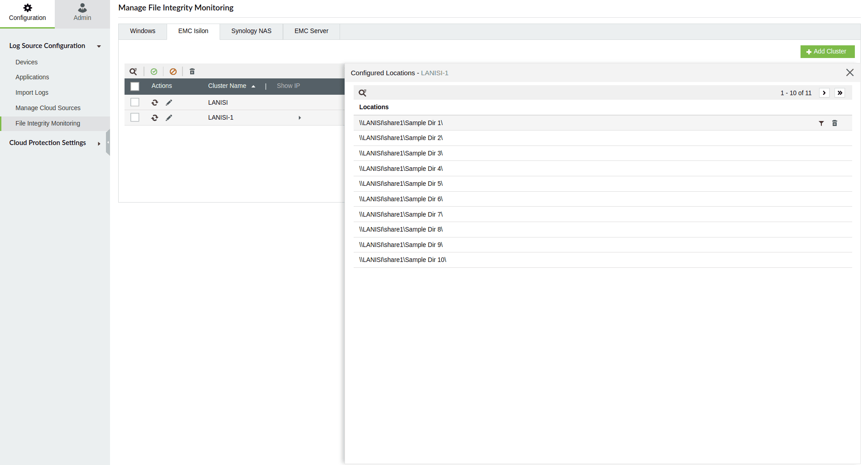
Task: Check the LANISI cluster checkbox
Action: click(135, 102)
